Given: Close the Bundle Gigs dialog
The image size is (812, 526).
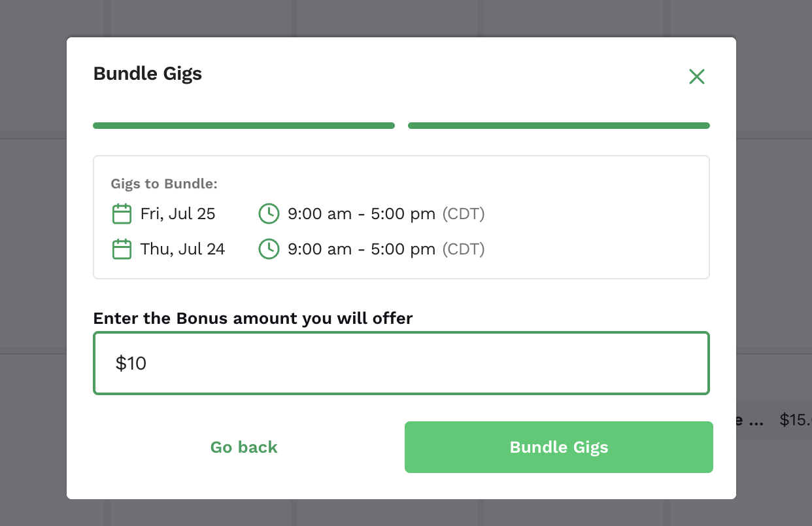Looking at the screenshot, I should (x=697, y=77).
